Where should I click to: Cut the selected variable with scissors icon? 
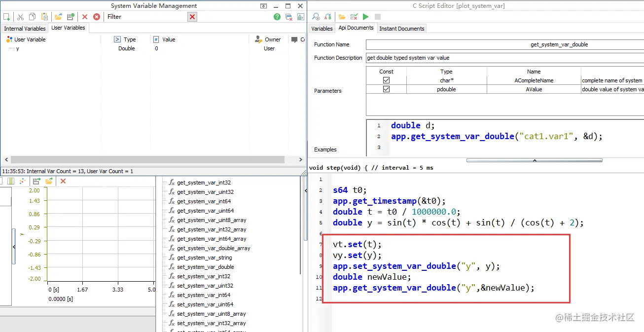pos(21,17)
